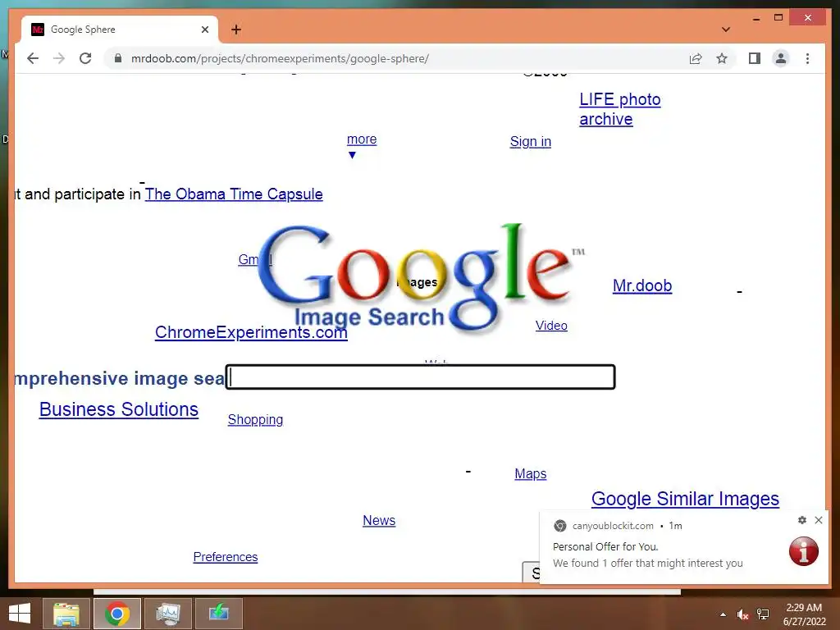
Task: Click the Shopping link
Action: pyautogui.click(x=255, y=419)
